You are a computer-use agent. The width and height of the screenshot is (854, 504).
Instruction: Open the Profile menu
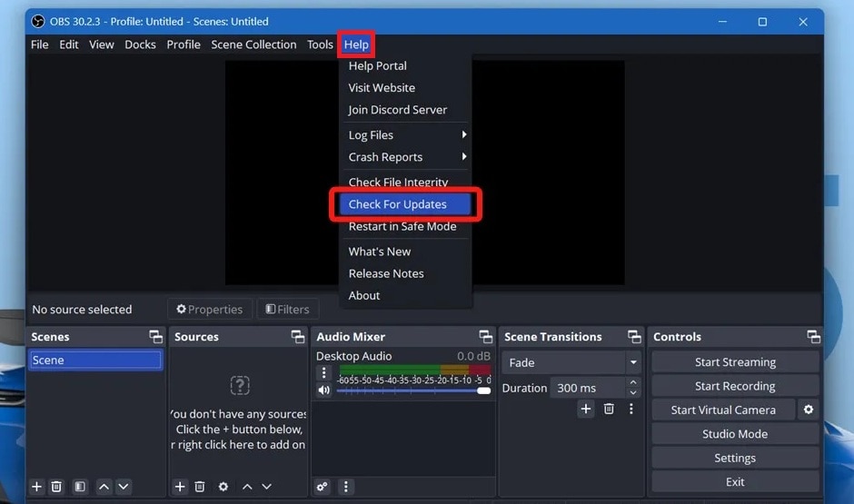coord(184,44)
